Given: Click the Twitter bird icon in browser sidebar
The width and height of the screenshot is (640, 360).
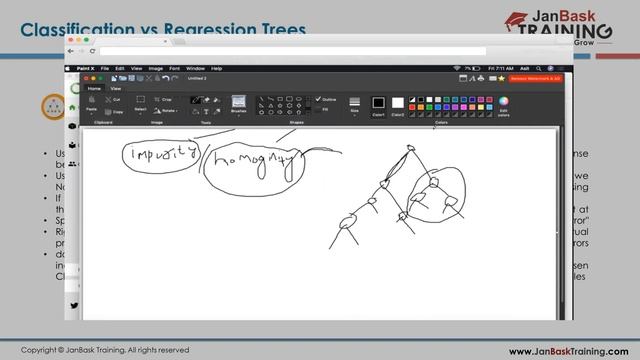Looking at the screenshot, I should pyautogui.click(x=74, y=305).
